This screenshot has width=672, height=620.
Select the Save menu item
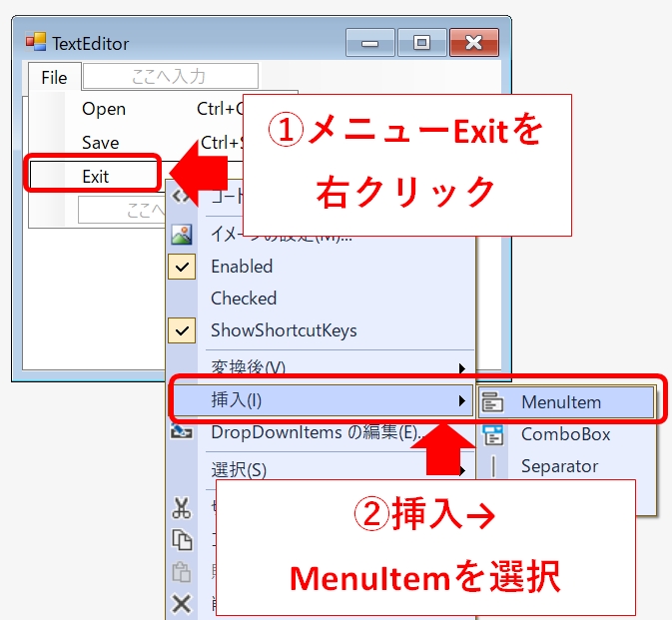point(100,142)
